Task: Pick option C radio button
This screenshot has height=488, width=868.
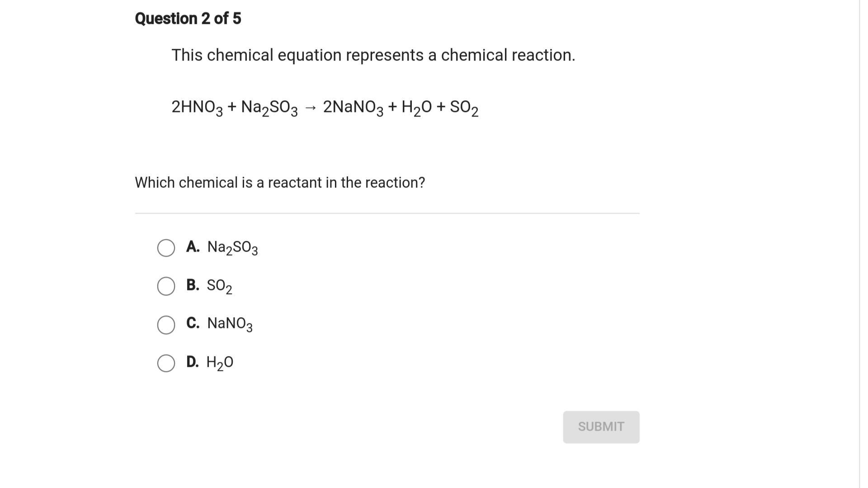Action: point(166,324)
